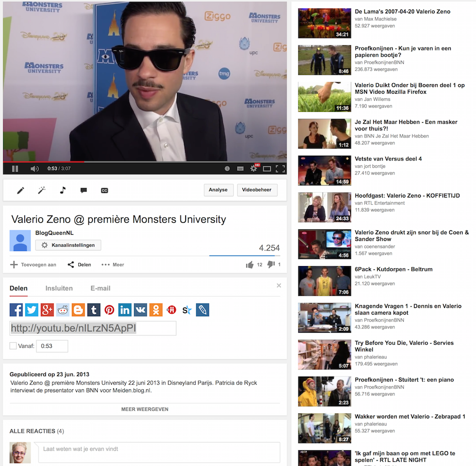Viewport: 476px width, 466px height.
Task: Toggle closed captions CC editor
Action: [x=105, y=190]
